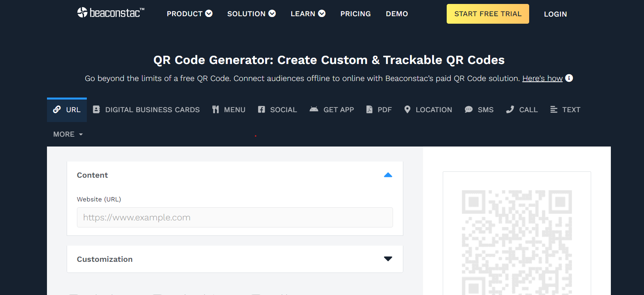Click the Customization section heading
Image resolution: width=644 pixels, height=295 pixels.
pos(105,259)
